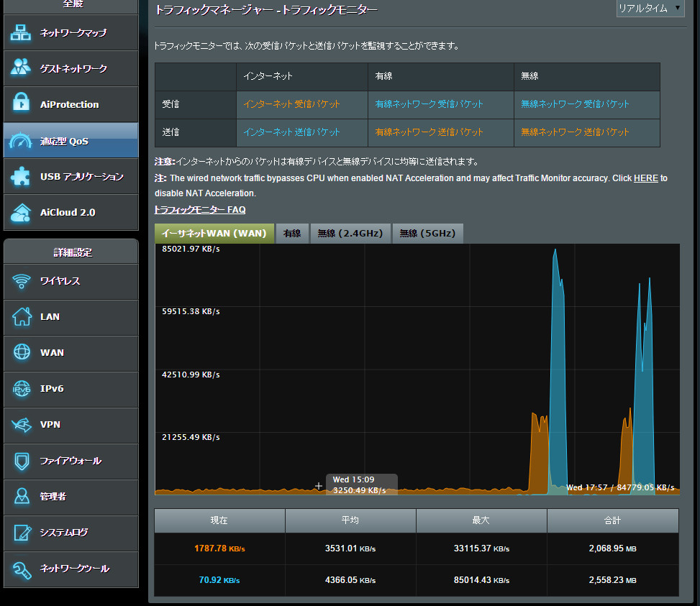This screenshot has width=700, height=606.
Task: Open the リアルタイム dropdown
Action: [x=650, y=9]
